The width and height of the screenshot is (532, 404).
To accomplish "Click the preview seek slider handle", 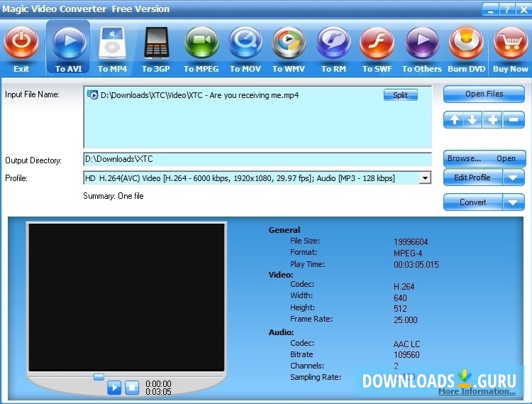I will pyautogui.click(x=99, y=377).
